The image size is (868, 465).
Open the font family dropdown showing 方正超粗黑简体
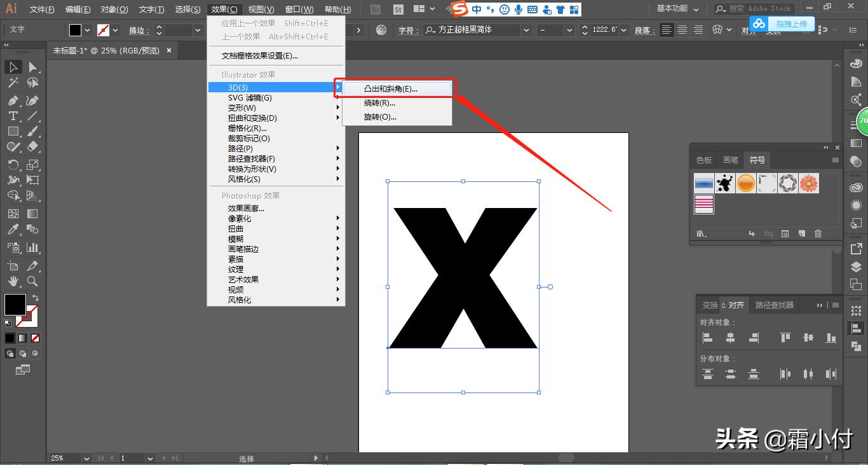tap(526, 30)
